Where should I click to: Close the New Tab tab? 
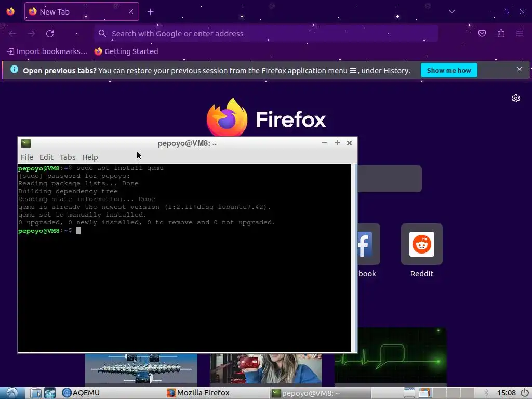(131, 11)
